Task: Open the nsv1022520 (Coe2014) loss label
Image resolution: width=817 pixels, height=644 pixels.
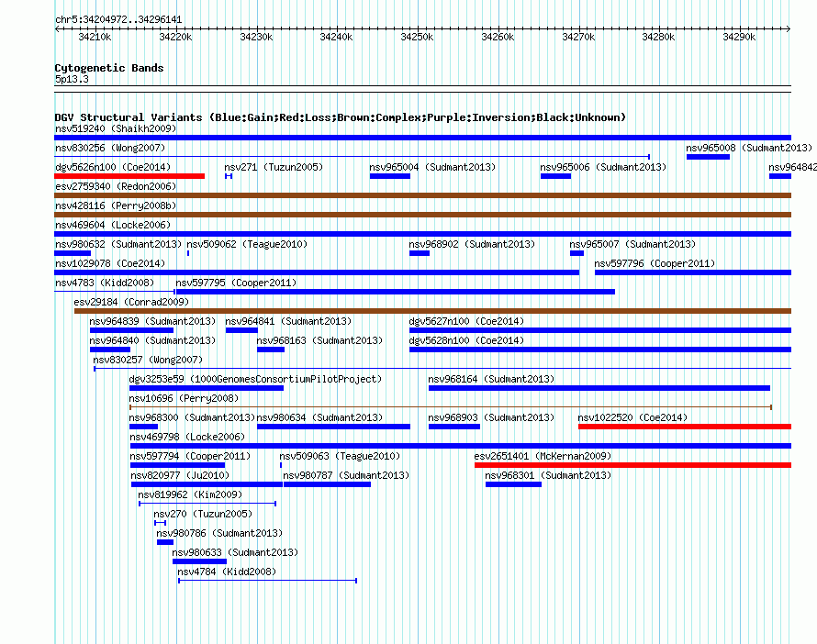Action: tap(633, 417)
